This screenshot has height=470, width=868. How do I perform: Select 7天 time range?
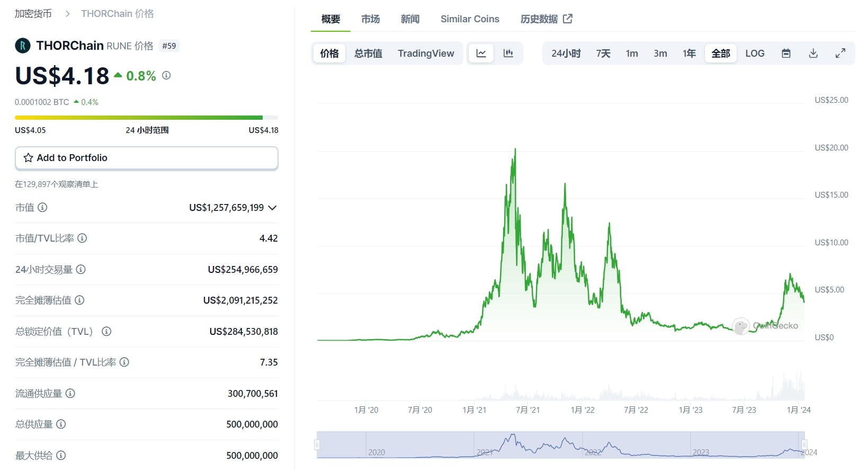click(603, 54)
